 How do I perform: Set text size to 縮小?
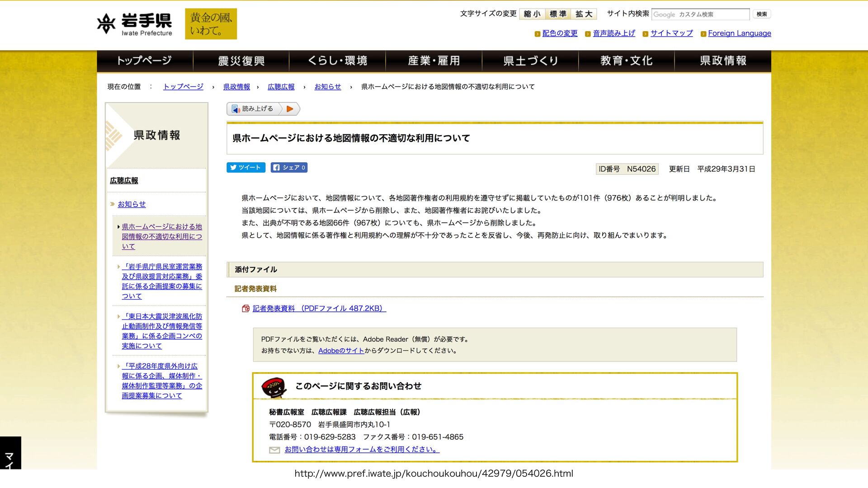(532, 14)
